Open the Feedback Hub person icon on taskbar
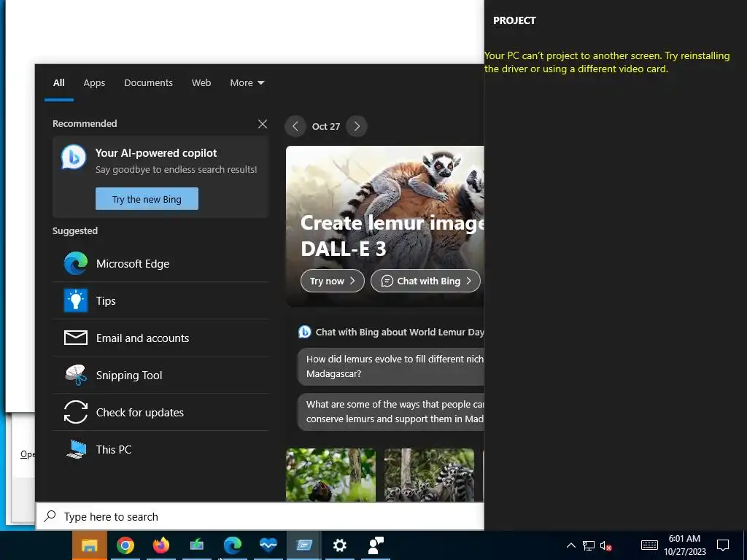This screenshot has height=560, width=747. tap(376, 545)
